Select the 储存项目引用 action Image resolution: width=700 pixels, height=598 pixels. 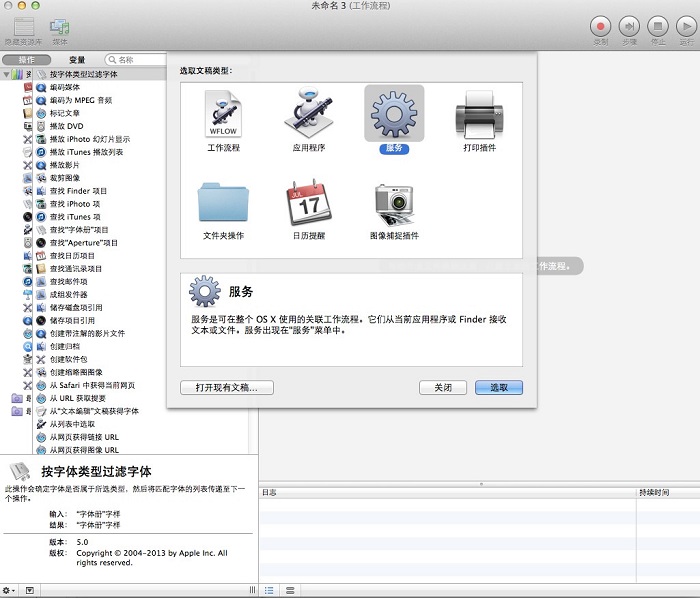pos(100,320)
